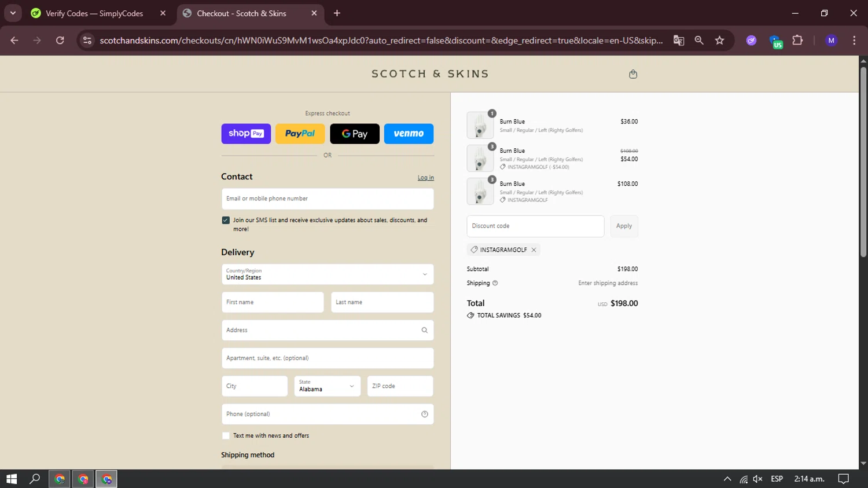Screen dimensions: 868x488
Task: Click the network tray icon
Action: 744,479
